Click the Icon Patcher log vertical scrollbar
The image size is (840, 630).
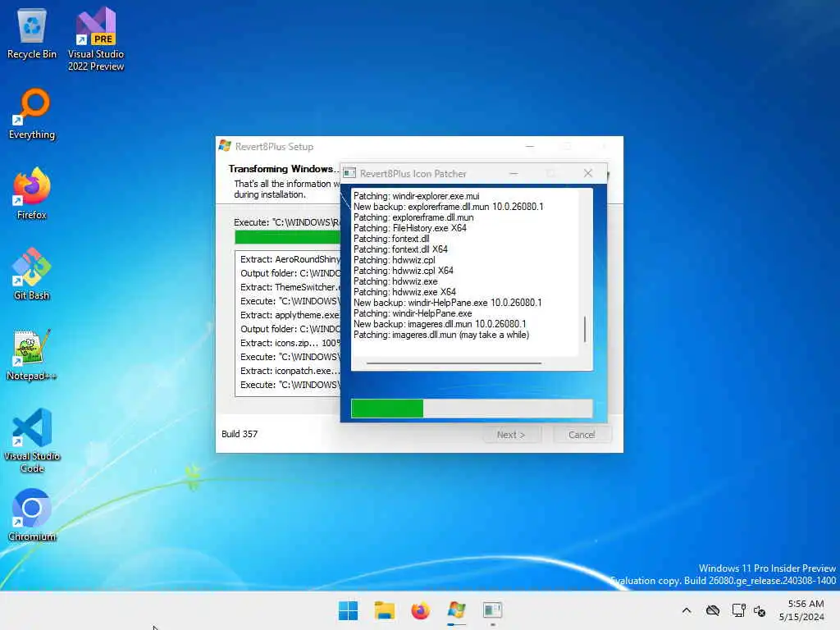click(585, 329)
